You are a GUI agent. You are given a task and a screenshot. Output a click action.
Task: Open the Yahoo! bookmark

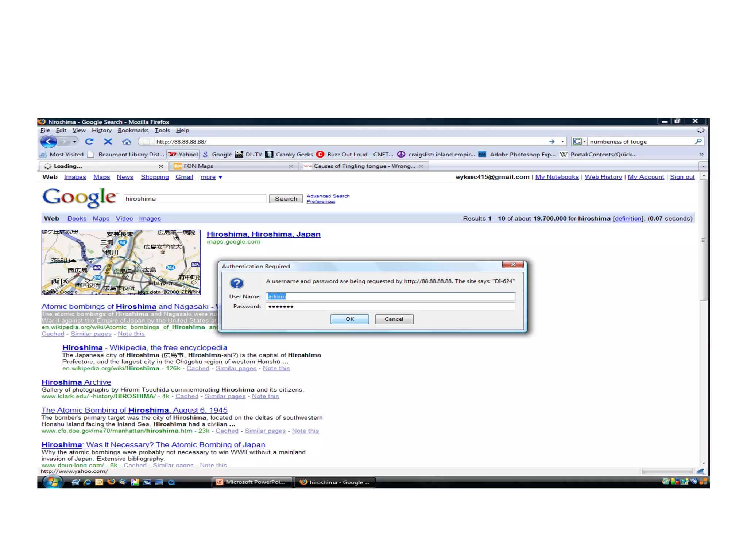click(x=183, y=154)
